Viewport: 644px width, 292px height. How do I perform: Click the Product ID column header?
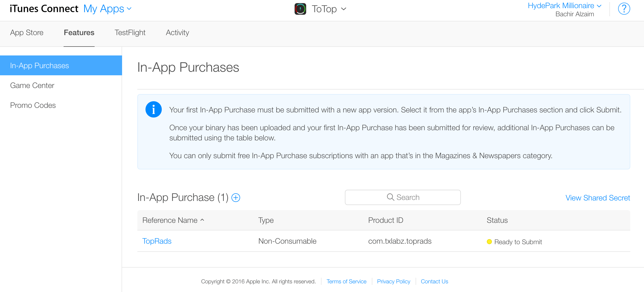click(x=386, y=220)
